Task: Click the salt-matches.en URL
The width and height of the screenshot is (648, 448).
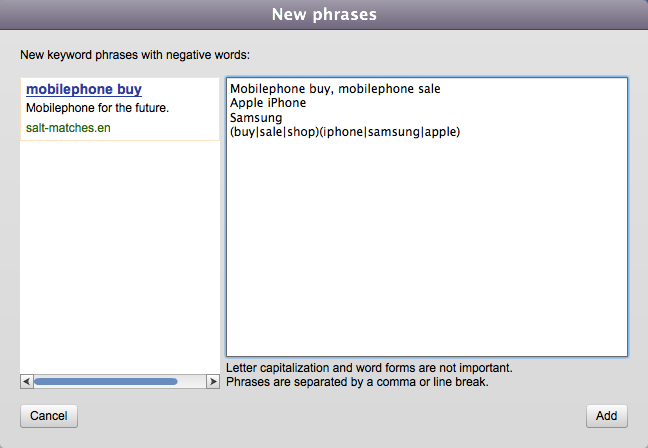Action: click(x=68, y=128)
